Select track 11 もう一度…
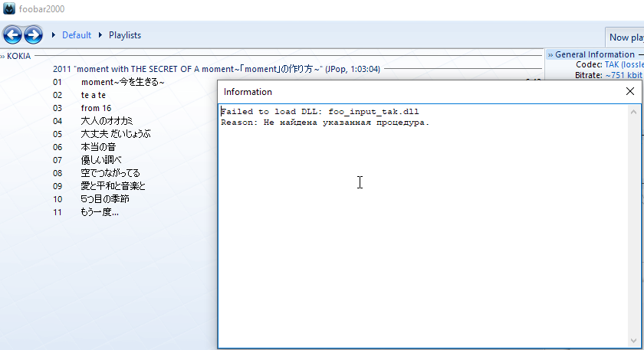Screen dimensions: 644x350 (x=100, y=212)
